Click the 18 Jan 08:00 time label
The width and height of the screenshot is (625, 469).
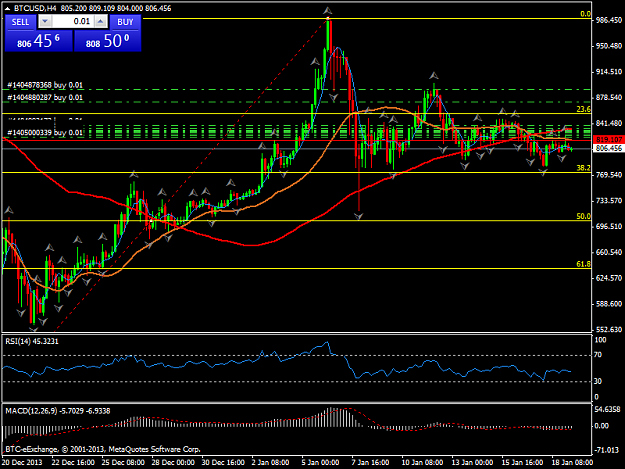(572, 462)
